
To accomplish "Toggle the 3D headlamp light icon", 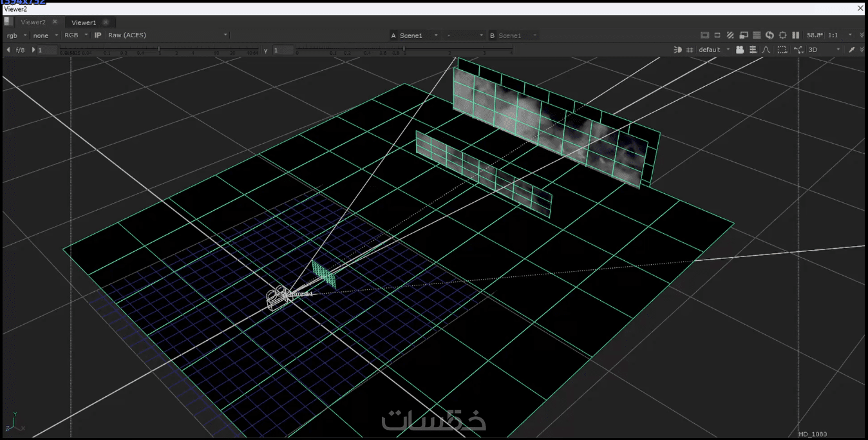I will (677, 50).
